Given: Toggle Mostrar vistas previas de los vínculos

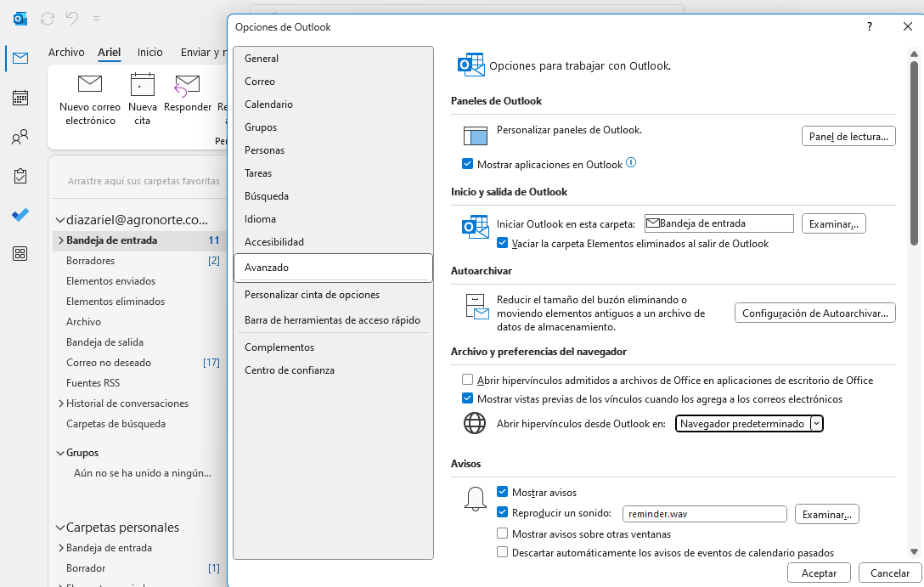Looking at the screenshot, I should [467, 398].
